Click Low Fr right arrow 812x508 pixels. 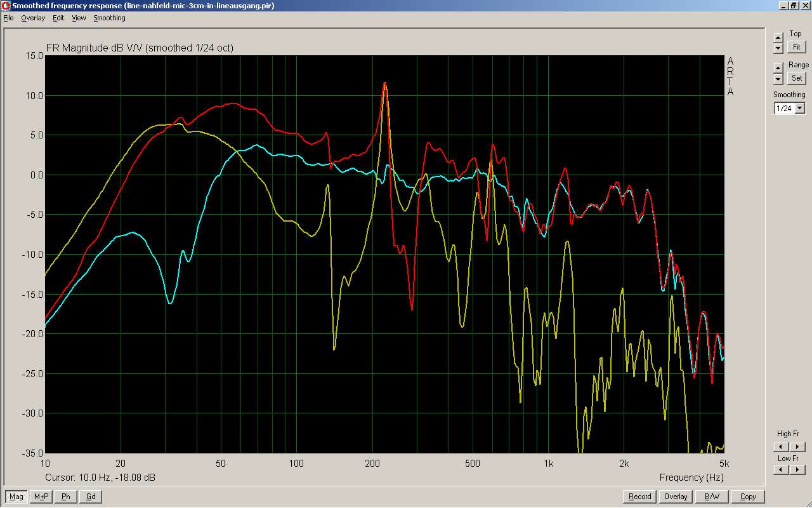pos(798,470)
